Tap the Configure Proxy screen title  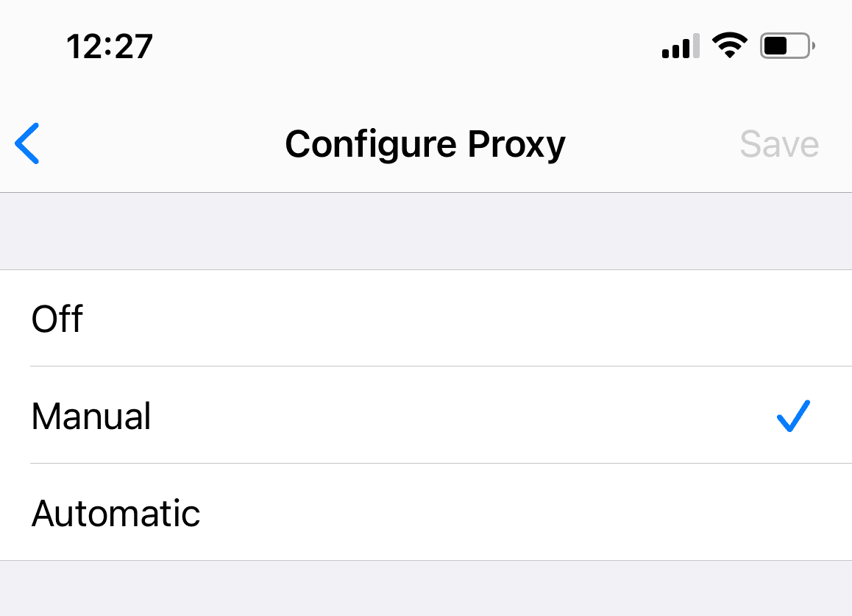pyautogui.click(x=425, y=144)
